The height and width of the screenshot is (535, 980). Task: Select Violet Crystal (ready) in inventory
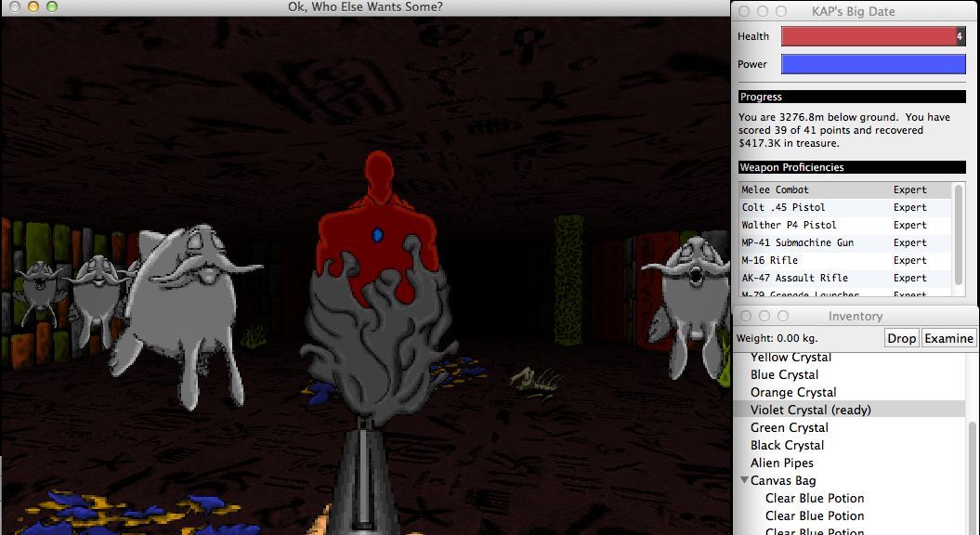point(810,410)
